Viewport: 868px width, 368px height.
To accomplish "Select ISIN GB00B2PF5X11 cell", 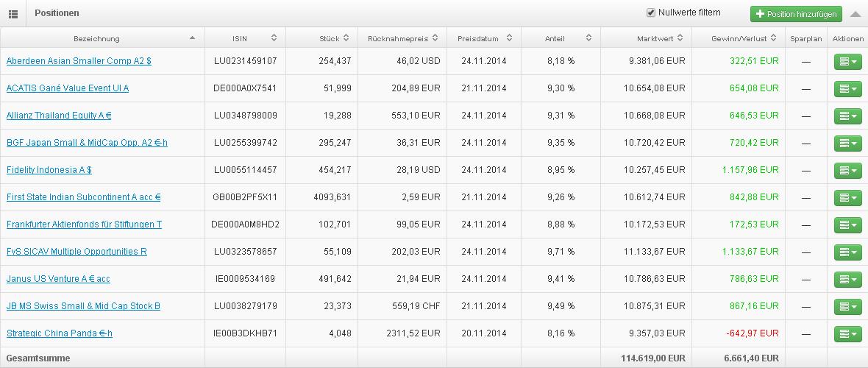I will (x=245, y=197).
